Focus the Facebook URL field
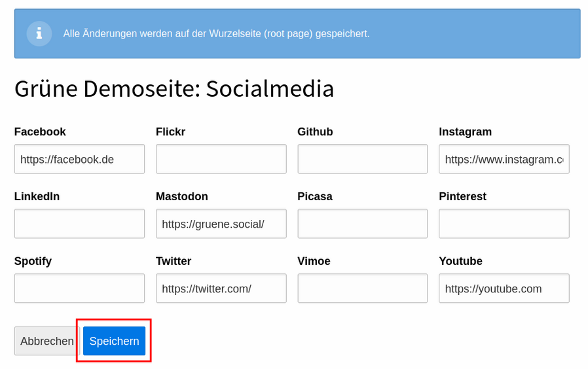 pyautogui.click(x=79, y=159)
